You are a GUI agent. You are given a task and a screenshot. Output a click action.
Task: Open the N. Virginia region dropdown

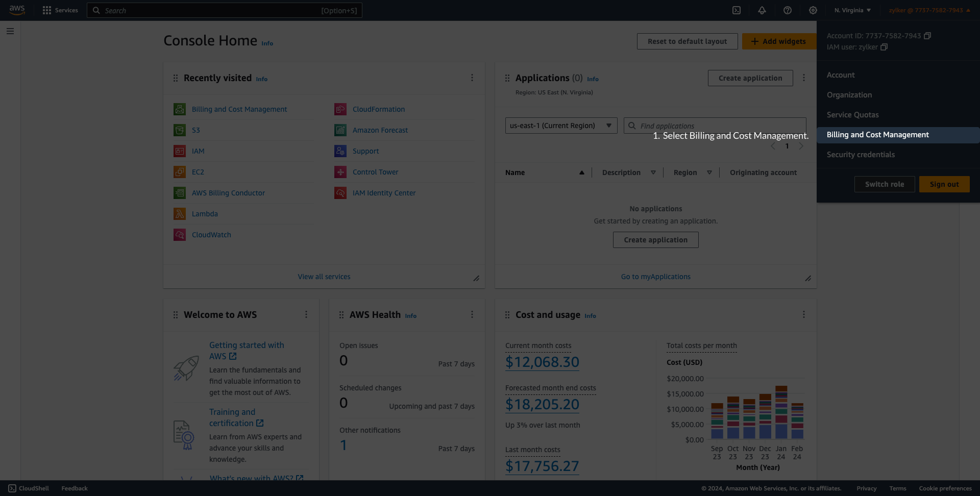[852, 10]
